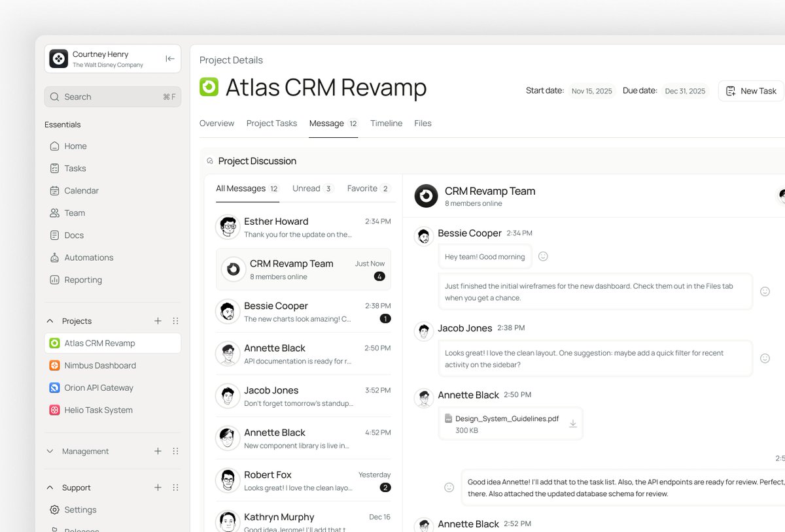Collapse the sidebar with the arrow icon
Viewport: 785px width, 532px height.
pos(170,59)
